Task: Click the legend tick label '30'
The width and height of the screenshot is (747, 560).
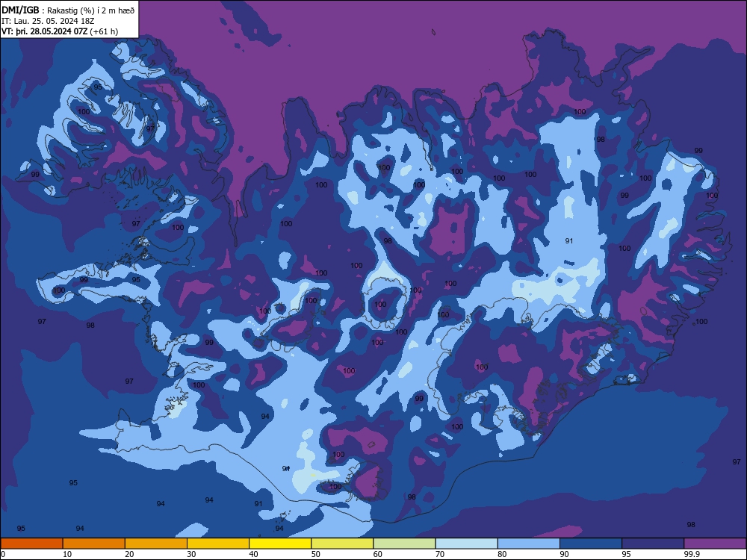Action: 191,554
